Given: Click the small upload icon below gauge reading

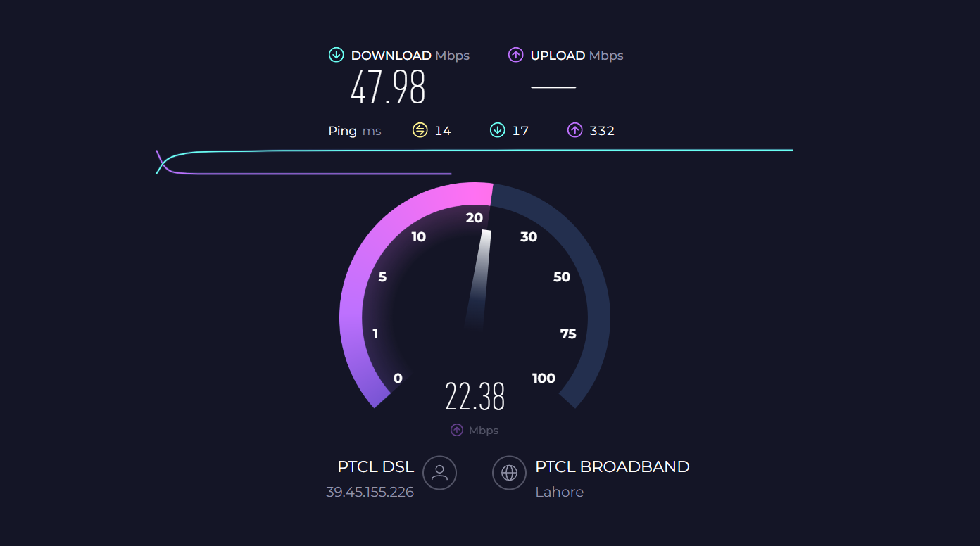Looking at the screenshot, I should pyautogui.click(x=457, y=430).
